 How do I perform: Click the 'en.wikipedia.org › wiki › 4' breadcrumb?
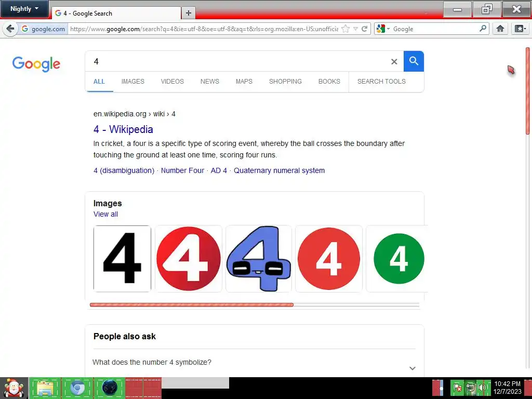coord(135,114)
